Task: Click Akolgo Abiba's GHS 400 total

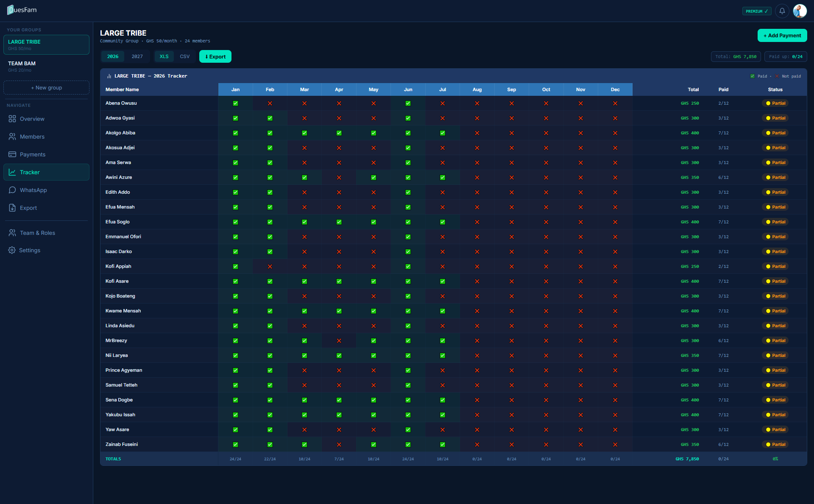Action: pyautogui.click(x=690, y=133)
